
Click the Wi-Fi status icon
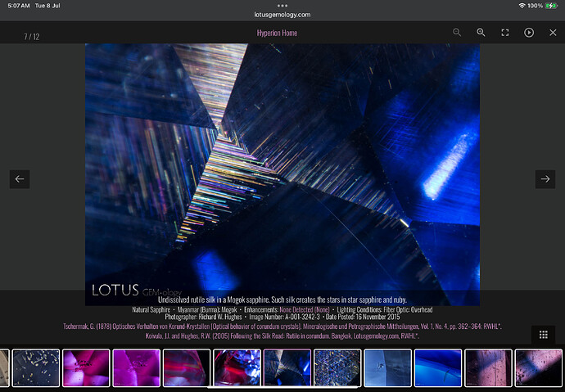point(522,6)
